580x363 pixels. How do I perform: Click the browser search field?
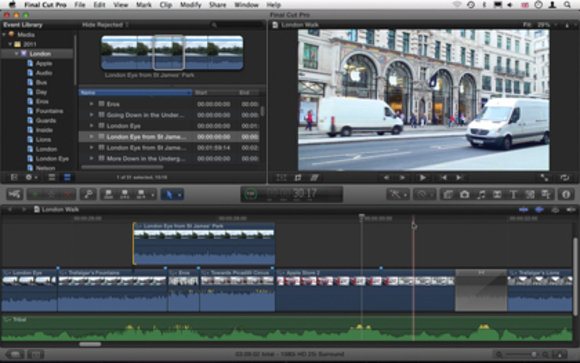237,25
